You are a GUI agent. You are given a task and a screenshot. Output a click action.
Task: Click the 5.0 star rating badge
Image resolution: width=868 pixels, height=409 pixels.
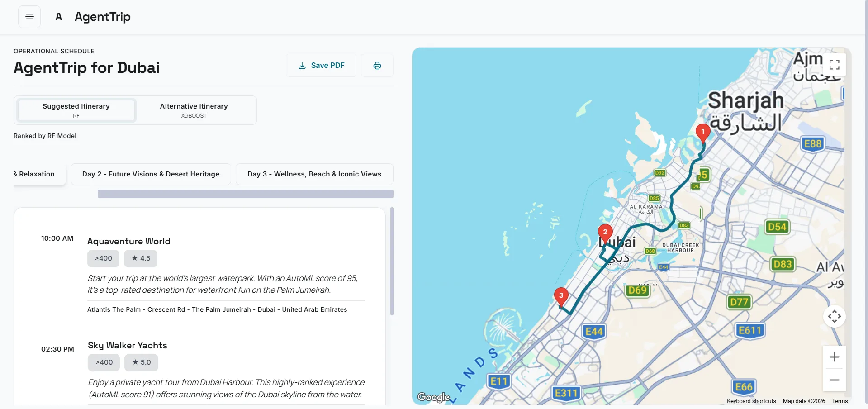click(141, 362)
